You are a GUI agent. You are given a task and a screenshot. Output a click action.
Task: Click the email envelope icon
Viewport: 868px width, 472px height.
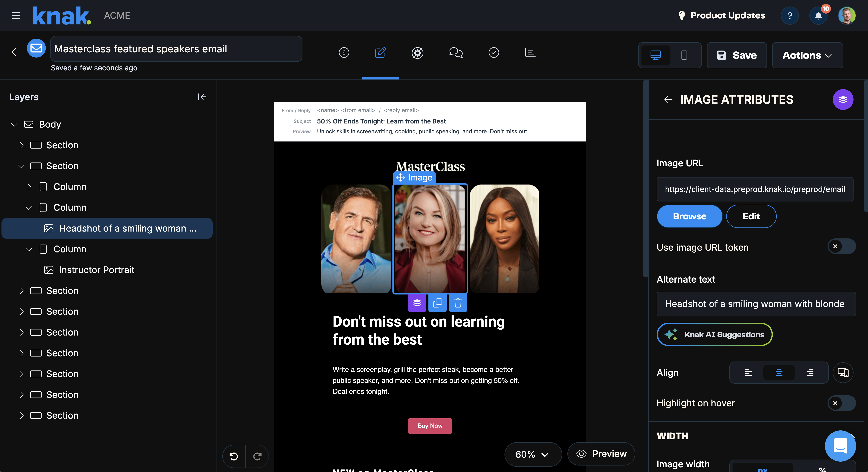click(x=36, y=48)
